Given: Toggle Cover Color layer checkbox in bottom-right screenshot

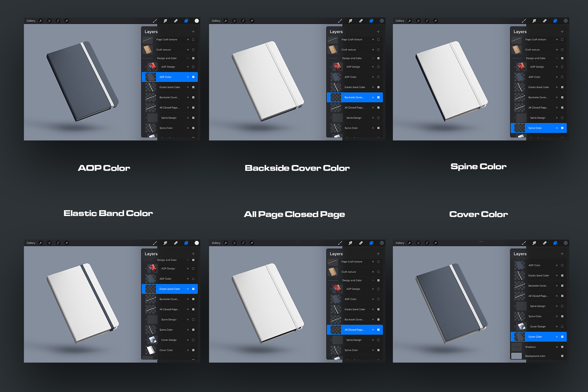Looking at the screenshot, I should 562,336.
